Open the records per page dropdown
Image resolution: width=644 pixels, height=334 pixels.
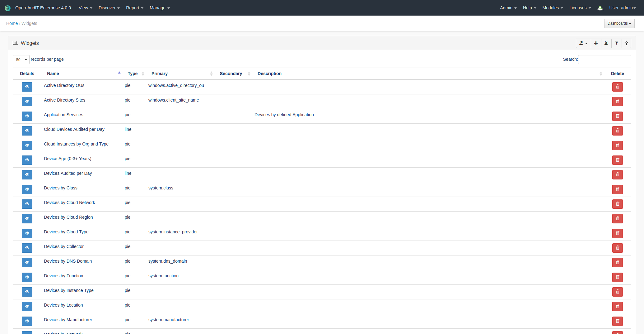pos(21,60)
